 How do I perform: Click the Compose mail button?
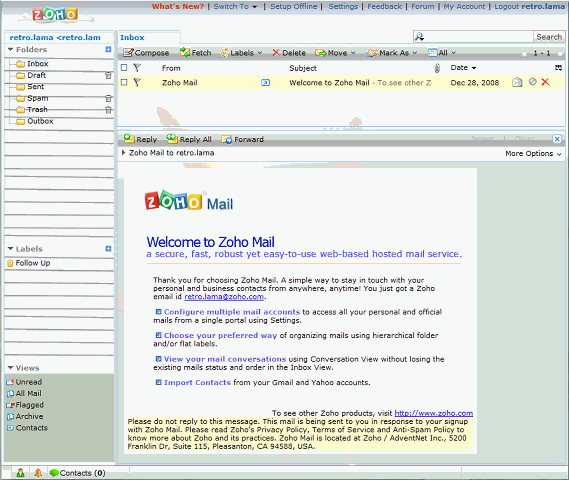(x=146, y=53)
